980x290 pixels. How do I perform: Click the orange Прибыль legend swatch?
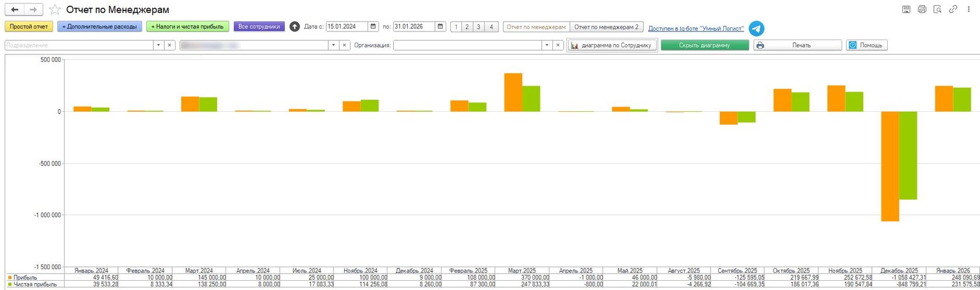10,278
